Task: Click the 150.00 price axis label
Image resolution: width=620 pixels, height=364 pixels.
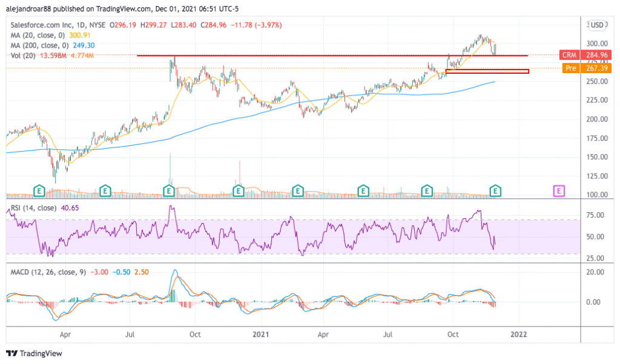Action: pyautogui.click(x=597, y=157)
